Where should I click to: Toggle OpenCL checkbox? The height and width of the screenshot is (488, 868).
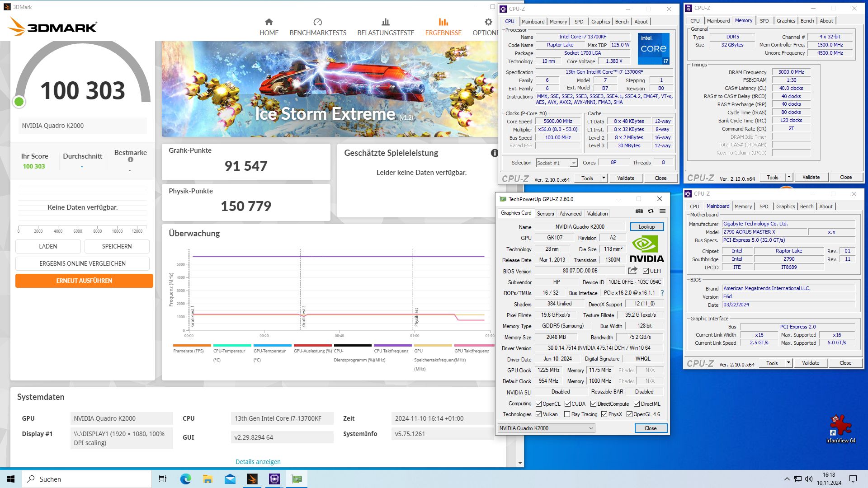tap(538, 404)
